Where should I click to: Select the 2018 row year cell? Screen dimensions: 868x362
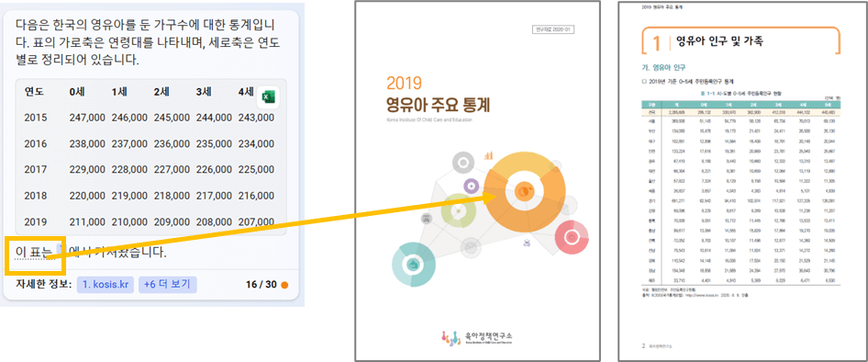[x=36, y=196]
